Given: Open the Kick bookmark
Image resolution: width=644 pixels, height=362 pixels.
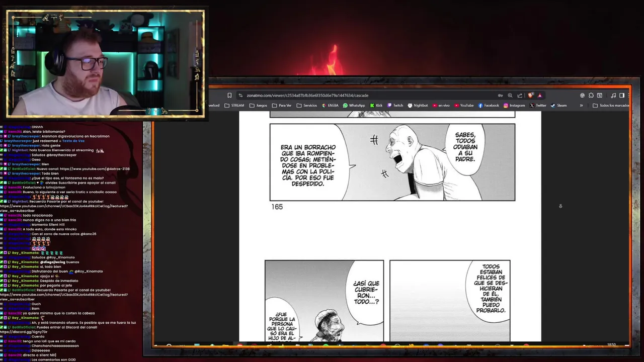Looking at the screenshot, I should [376, 106].
